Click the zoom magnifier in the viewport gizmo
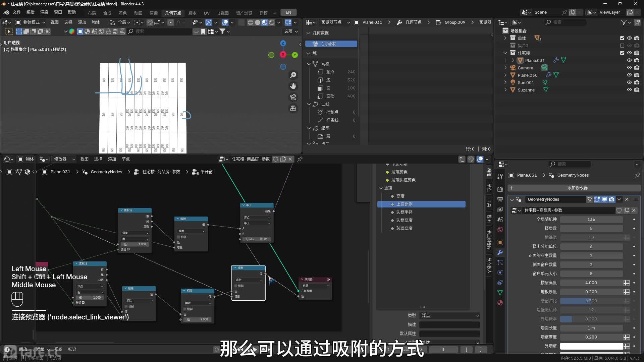Image resolution: width=644 pixels, height=362 pixels. pos(293,75)
